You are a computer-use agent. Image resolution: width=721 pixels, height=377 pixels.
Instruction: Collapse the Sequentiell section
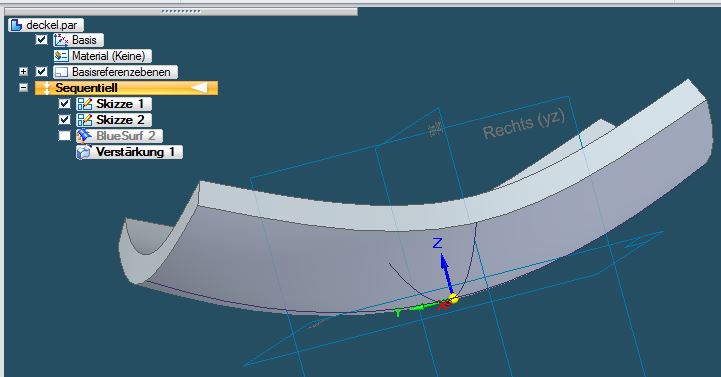23,87
